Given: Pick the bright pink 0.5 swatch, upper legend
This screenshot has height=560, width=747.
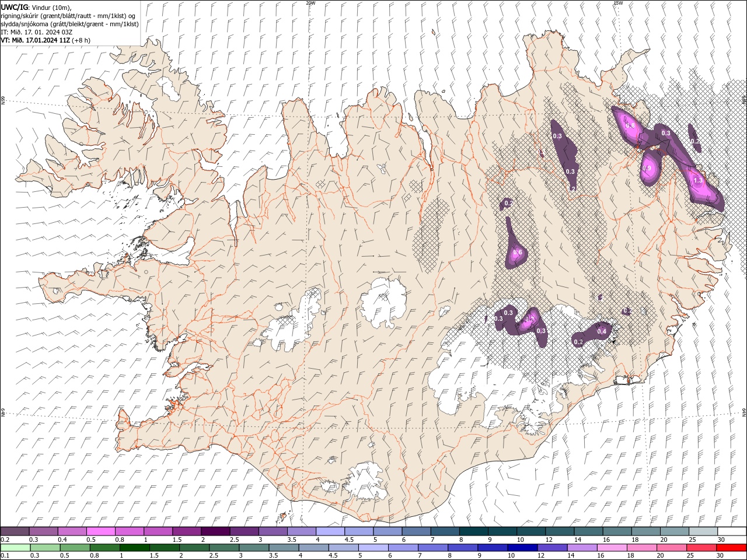Looking at the screenshot, I should [x=101, y=531].
